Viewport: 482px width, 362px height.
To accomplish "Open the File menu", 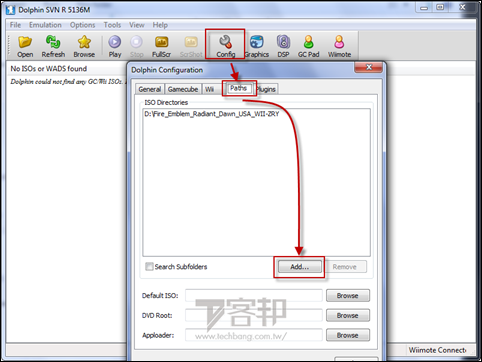I will coord(15,25).
